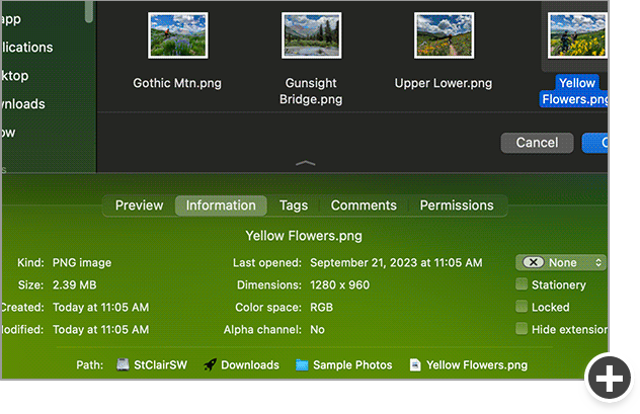Screen dimensions: 640x414
Task: Click the Downloads rocket icon in path
Action: [210, 364]
